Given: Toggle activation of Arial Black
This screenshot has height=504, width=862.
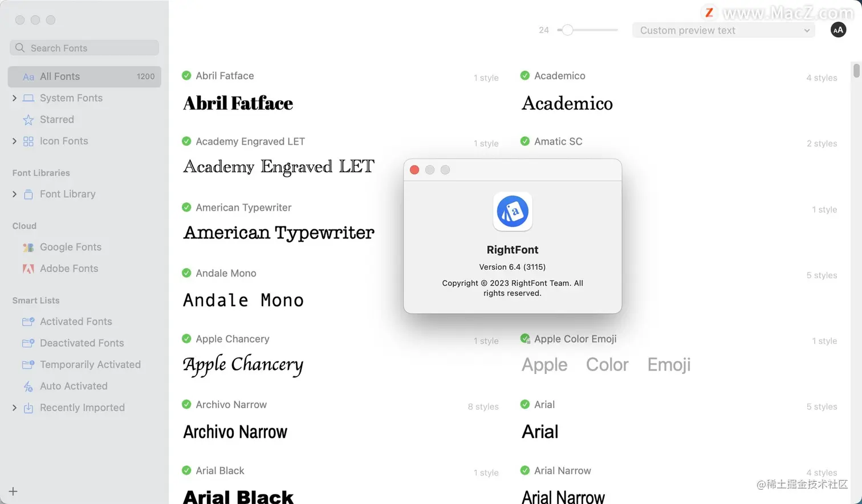Looking at the screenshot, I should (186, 470).
